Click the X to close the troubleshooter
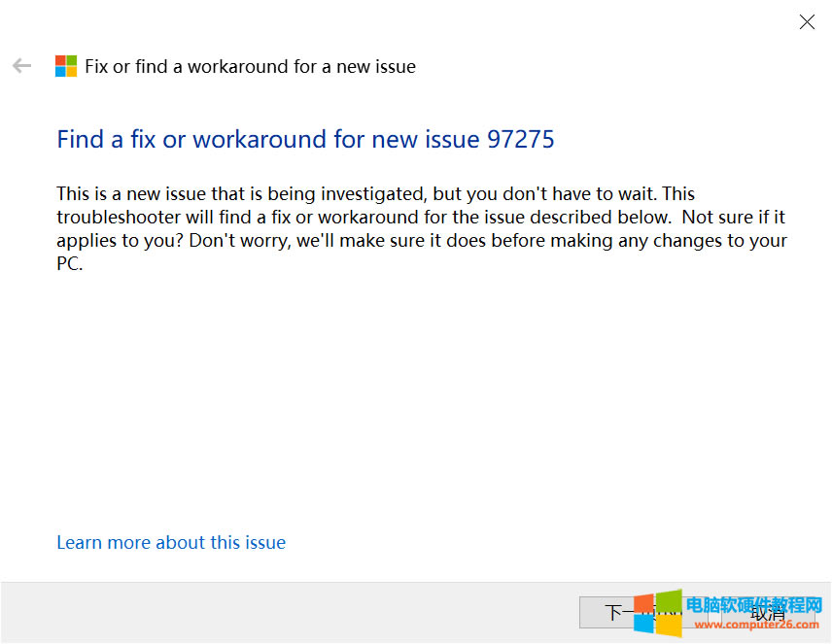The width and height of the screenshot is (832, 644). pyautogui.click(x=807, y=21)
